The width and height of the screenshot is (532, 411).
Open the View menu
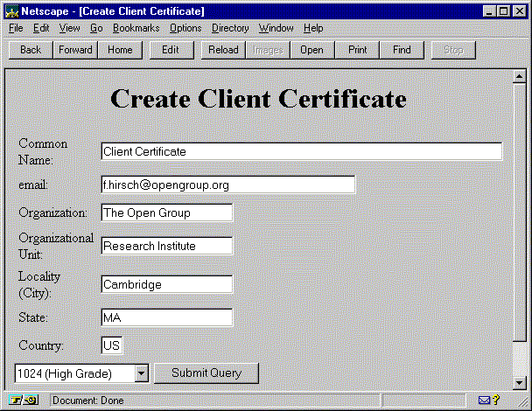pos(69,28)
